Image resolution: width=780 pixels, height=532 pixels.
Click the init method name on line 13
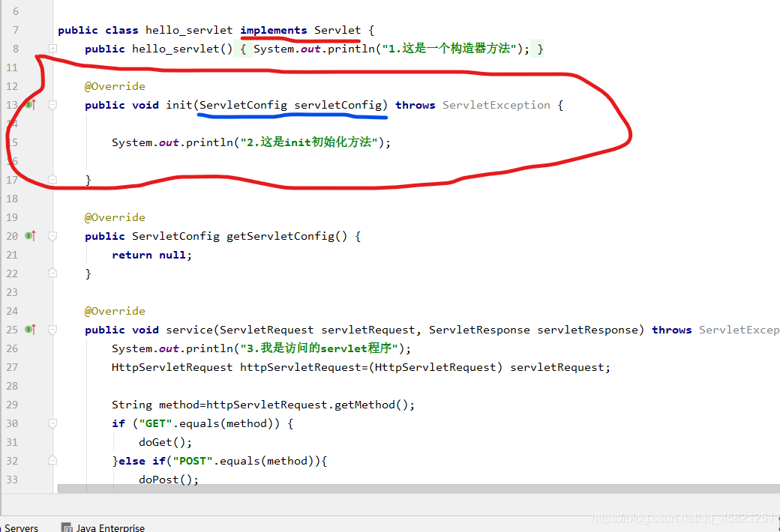(179, 105)
